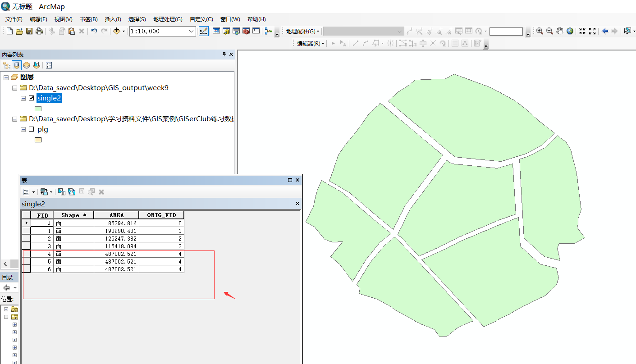This screenshot has width=636, height=364.
Task: Select By Attributes icon in table window
Action: (62, 192)
